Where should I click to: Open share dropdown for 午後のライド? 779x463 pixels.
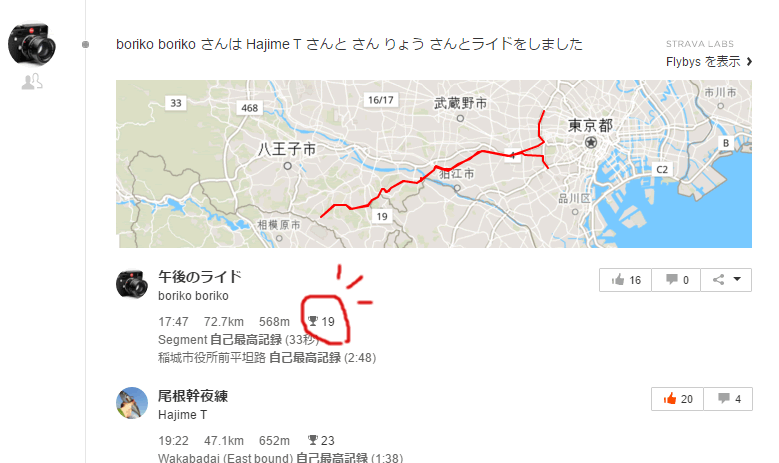pos(726,280)
